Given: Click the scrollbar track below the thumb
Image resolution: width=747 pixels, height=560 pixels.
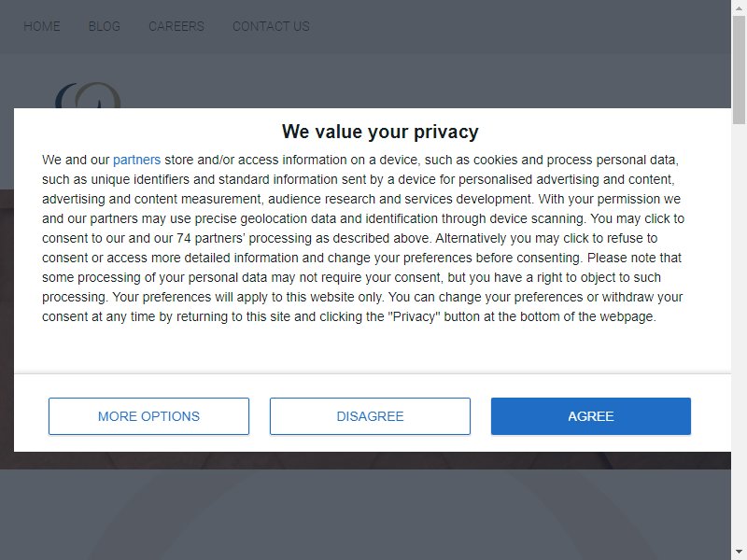Looking at the screenshot, I should point(739,333).
